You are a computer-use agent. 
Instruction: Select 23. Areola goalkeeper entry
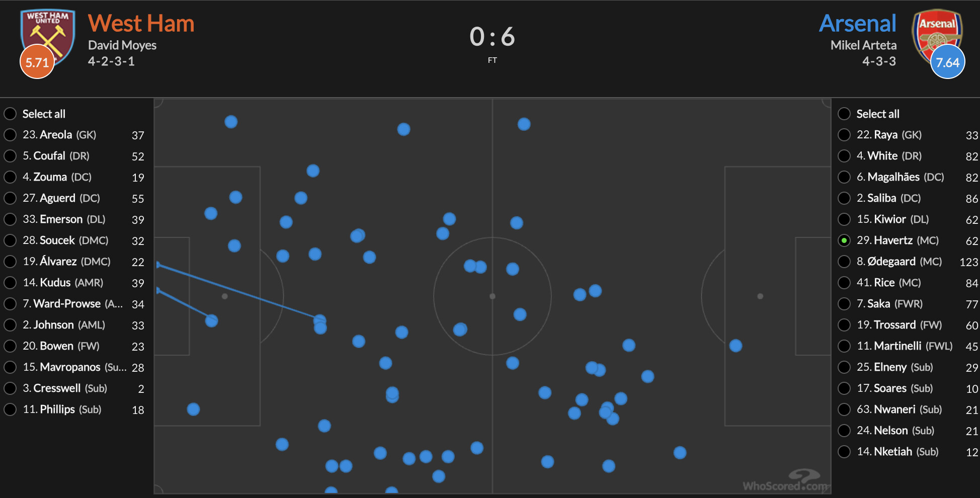[10, 135]
